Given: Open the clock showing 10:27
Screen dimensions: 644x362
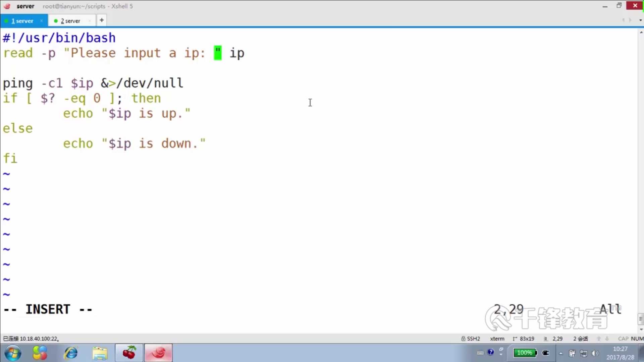Looking at the screenshot, I should point(620,353).
